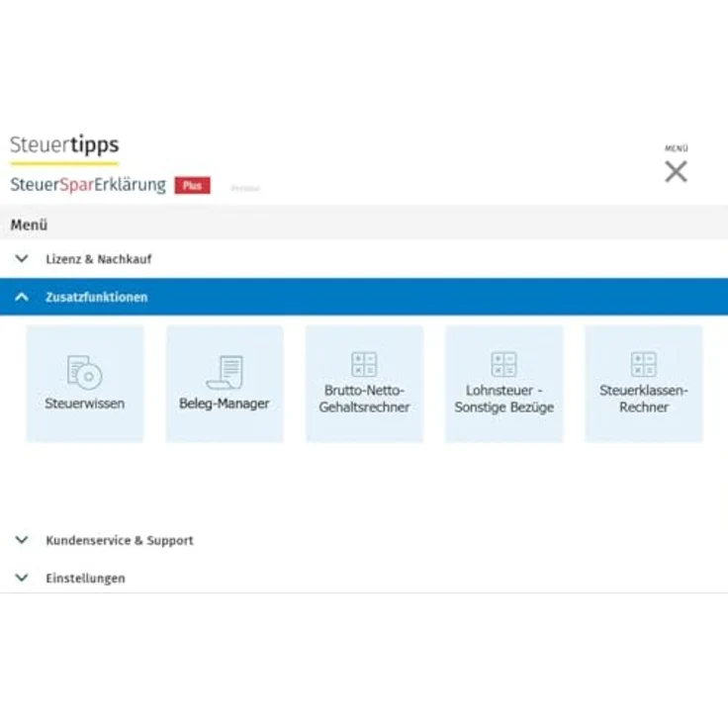
Task: Click the red Plus badge
Action: click(192, 185)
